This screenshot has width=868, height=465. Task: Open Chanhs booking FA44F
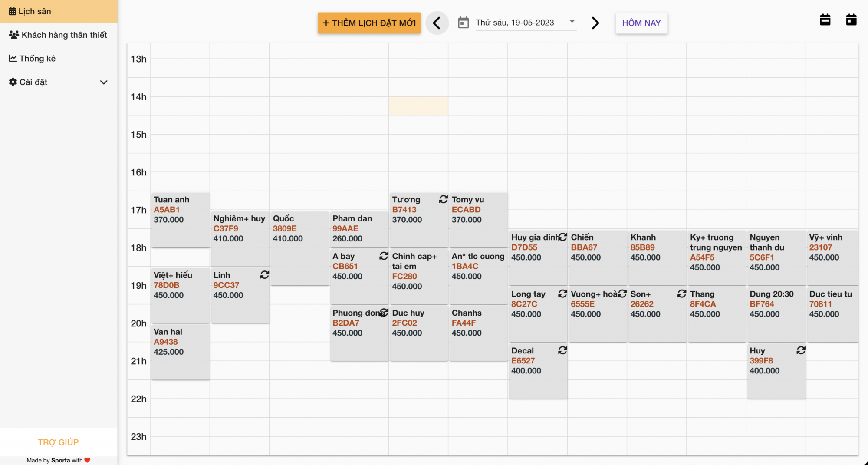(x=478, y=333)
